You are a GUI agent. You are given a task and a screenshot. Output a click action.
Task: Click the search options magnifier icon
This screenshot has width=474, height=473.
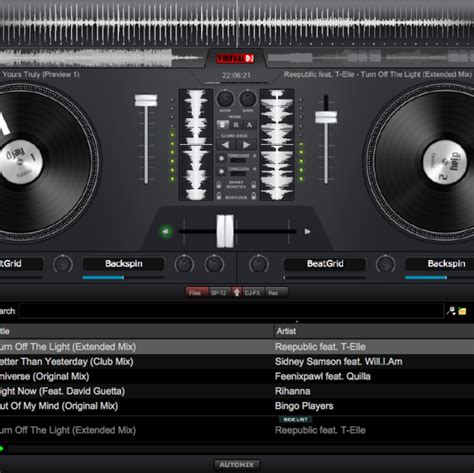pos(451,311)
